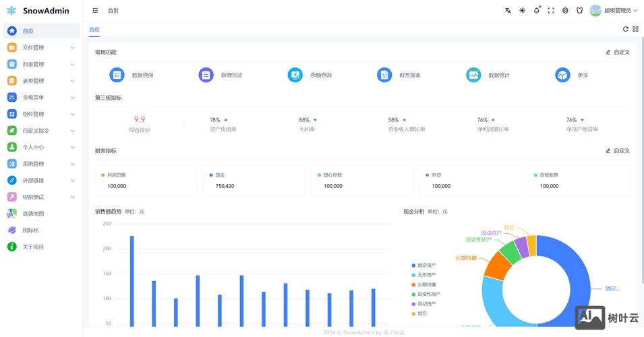Click the 系统管理 icon in sidebar

12,164
